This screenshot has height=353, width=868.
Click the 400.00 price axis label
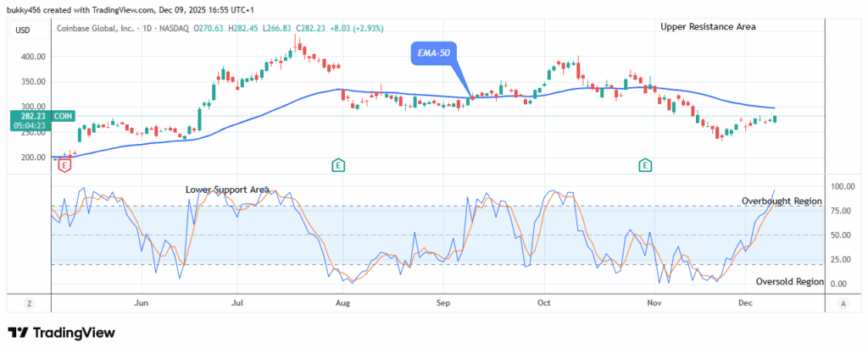34,57
